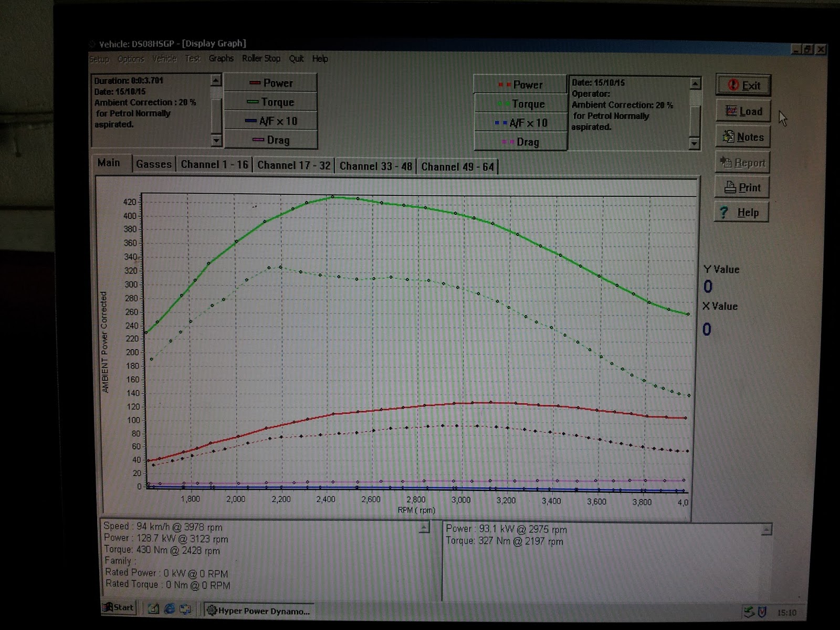Launch Internet Explorer from quick launch
The image size is (840, 630).
tap(170, 609)
